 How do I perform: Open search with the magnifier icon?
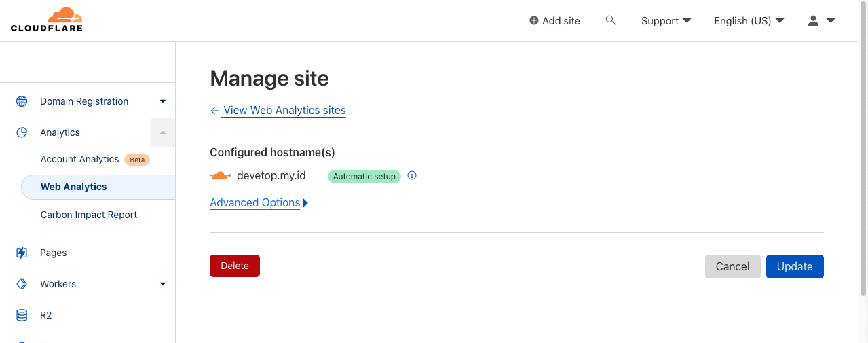[611, 20]
